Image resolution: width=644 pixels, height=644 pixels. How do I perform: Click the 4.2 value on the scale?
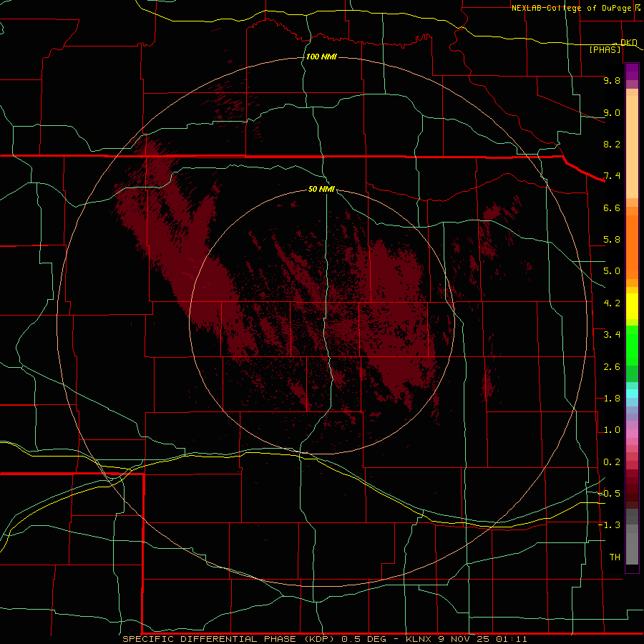pos(612,303)
